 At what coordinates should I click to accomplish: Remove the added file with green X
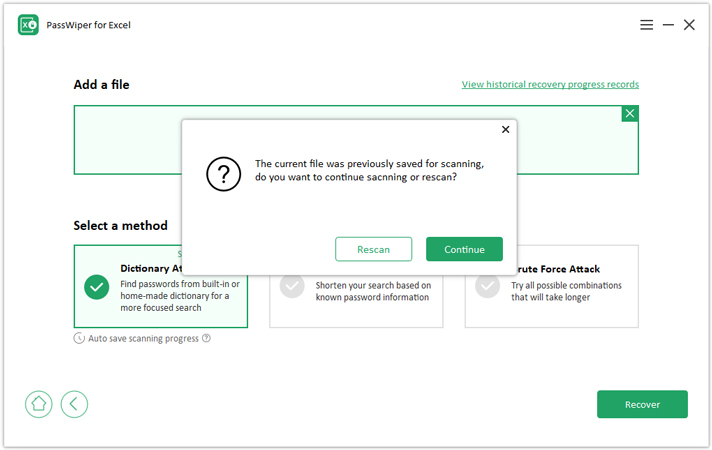tap(629, 114)
